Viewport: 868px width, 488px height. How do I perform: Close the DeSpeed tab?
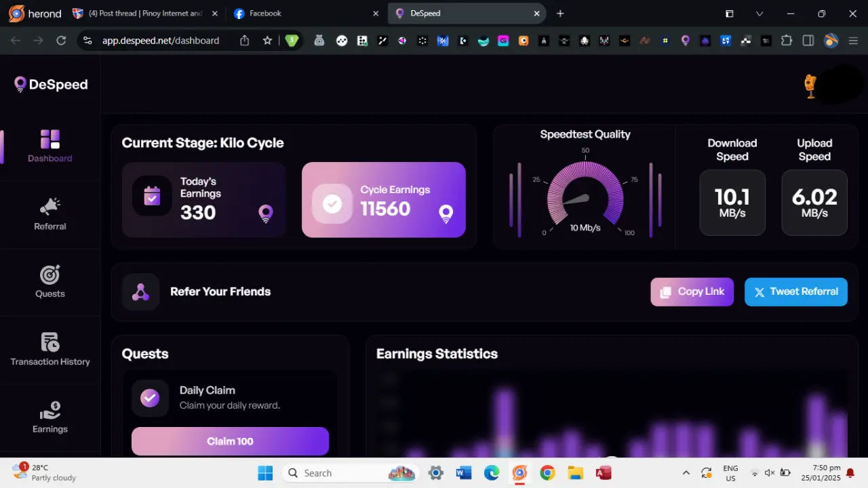click(x=537, y=14)
